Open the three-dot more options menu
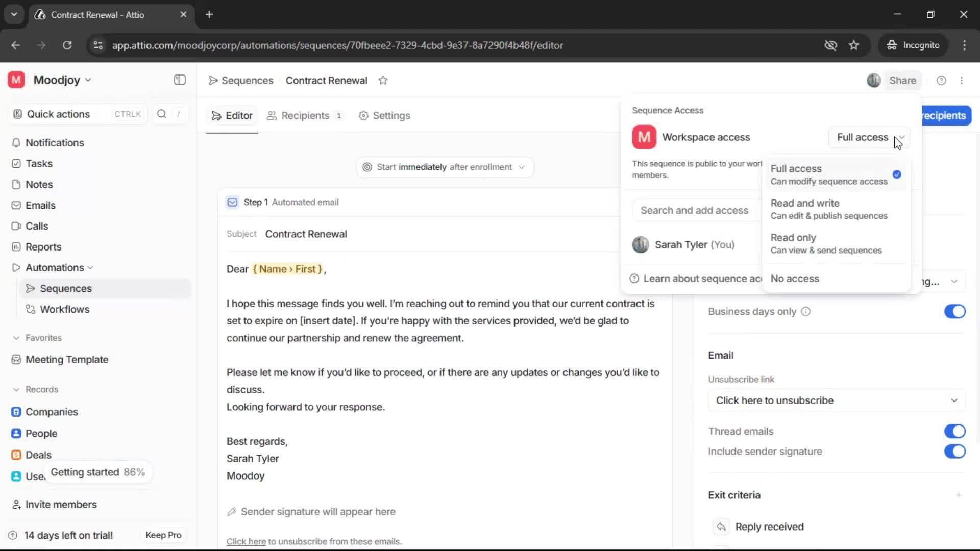Viewport: 980px width, 551px height. 962,81
